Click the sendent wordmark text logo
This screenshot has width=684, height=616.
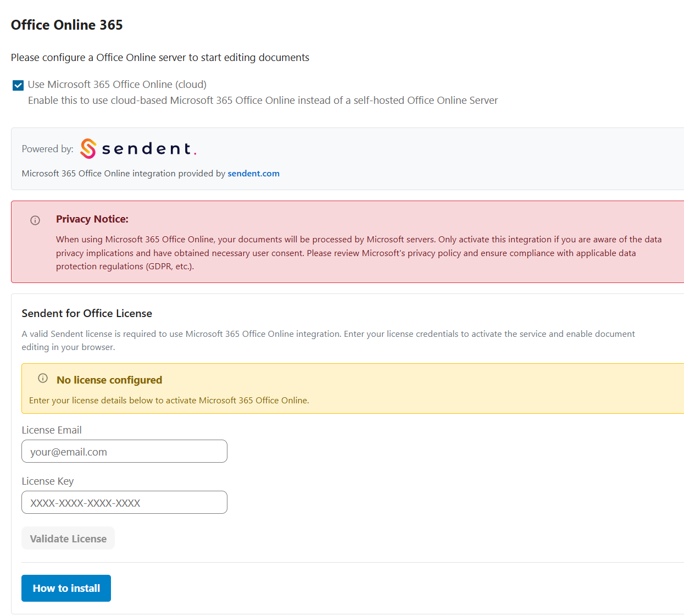(x=148, y=149)
